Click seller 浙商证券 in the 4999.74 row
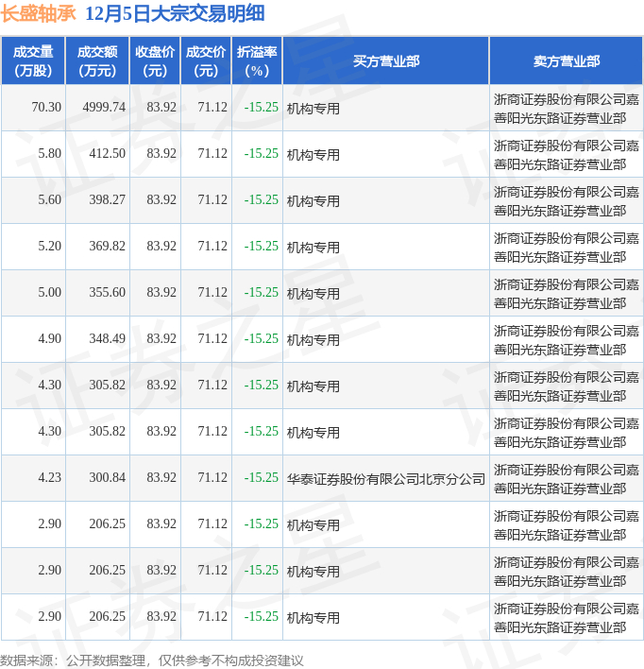The width and height of the screenshot is (644, 669). pos(567,109)
